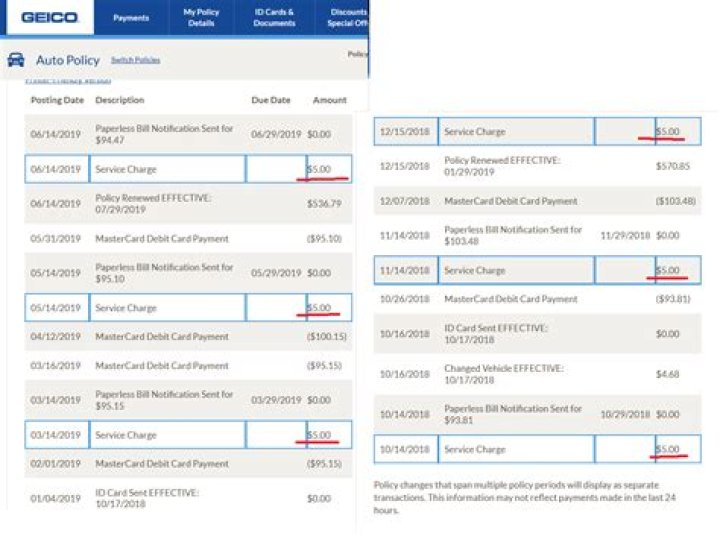Click the Switch Policies link
The image size is (720, 539).
[x=135, y=60]
